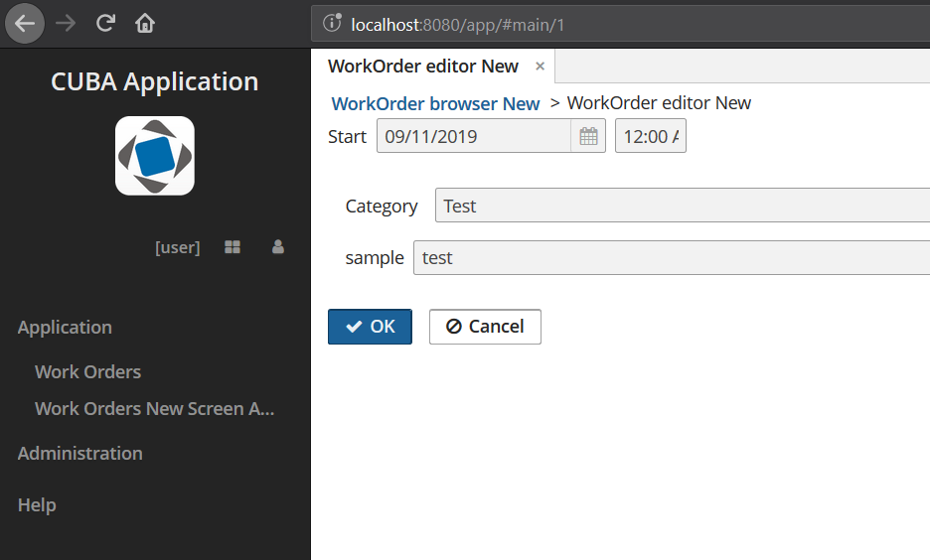930x560 pixels.
Task: Expand the Administration menu section
Action: click(80, 454)
